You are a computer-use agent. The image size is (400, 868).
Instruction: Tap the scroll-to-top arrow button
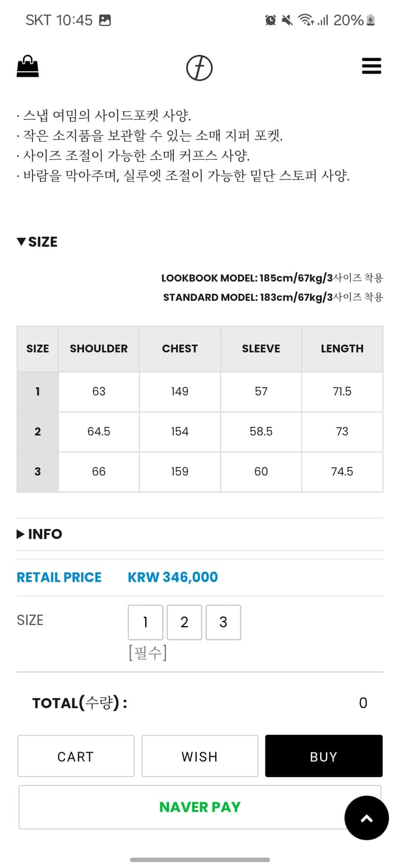click(366, 818)
